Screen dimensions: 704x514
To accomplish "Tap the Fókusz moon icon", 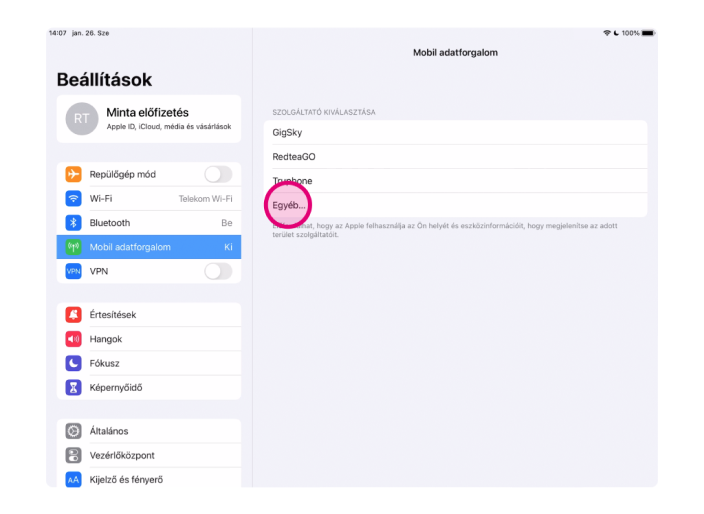I will coord(73,363).
